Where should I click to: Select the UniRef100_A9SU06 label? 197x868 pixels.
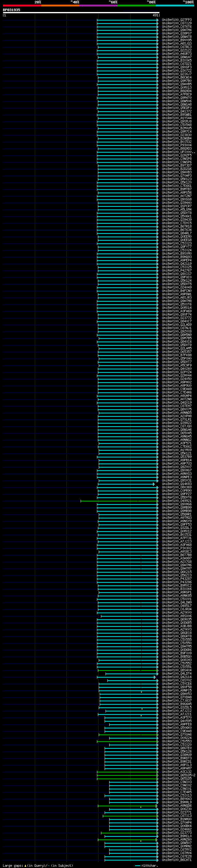[x=176, y=616]
